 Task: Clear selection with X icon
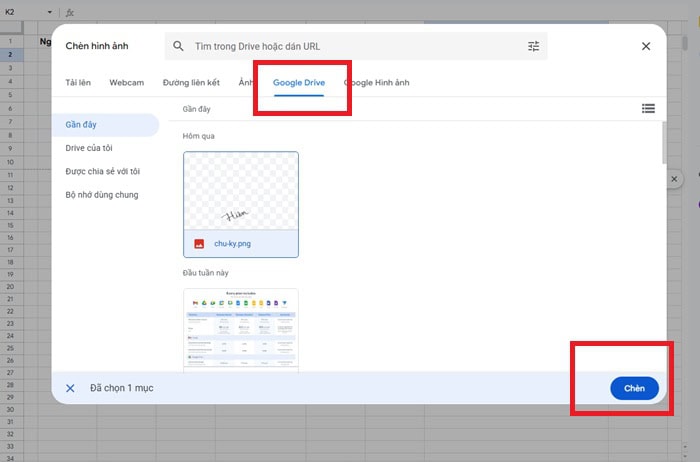tap(70, 388)
